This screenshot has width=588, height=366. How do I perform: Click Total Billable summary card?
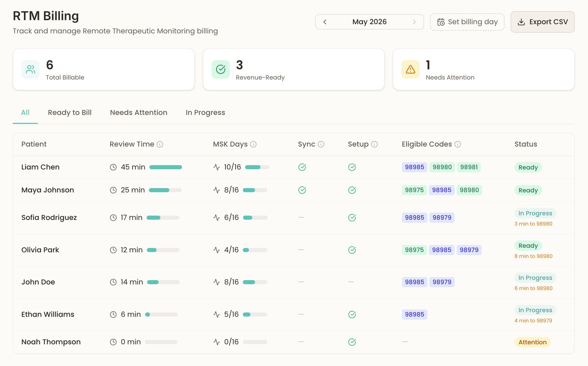104,70
